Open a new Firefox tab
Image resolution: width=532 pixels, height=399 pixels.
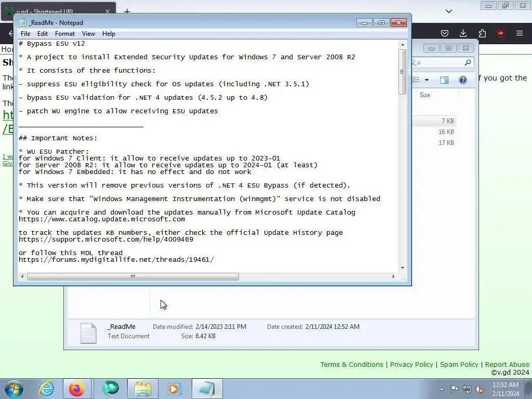click(x=127, y=11)
